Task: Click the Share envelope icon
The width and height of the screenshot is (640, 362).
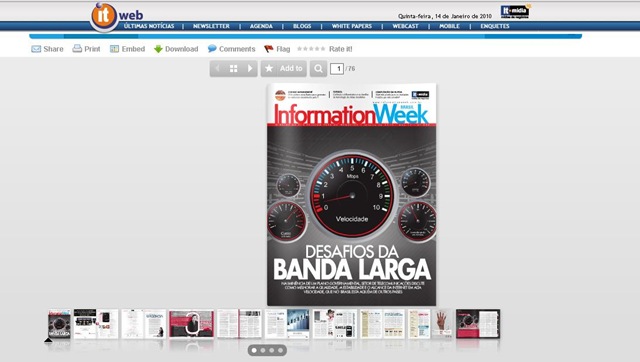Action: [x=36, y=49]
